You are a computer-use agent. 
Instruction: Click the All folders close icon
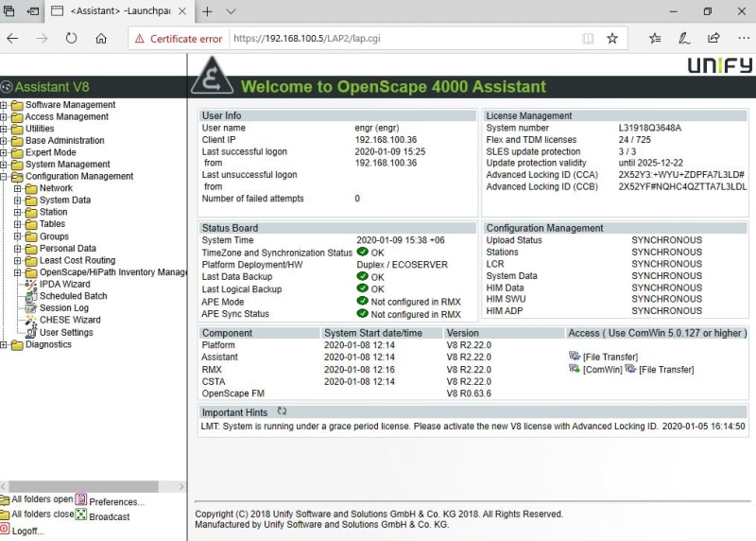(x=5, y=515)
